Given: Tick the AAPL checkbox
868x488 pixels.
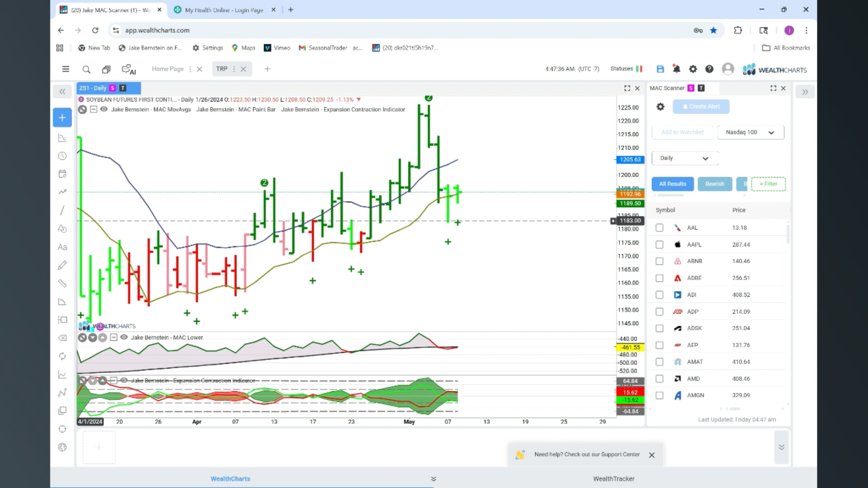Looking at the screenshot, I should 660,244.
